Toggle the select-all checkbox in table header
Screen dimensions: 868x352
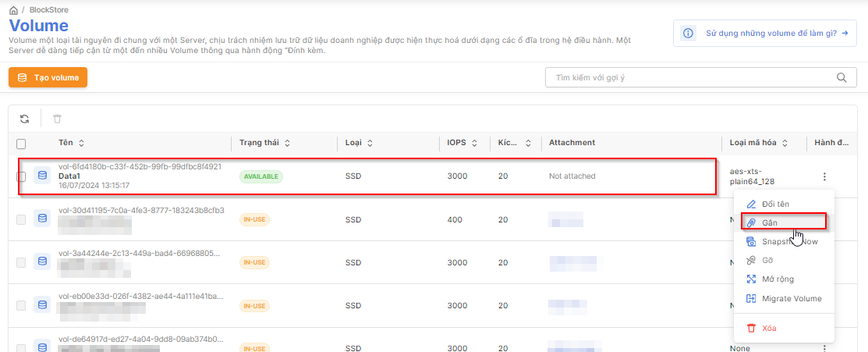21,144
